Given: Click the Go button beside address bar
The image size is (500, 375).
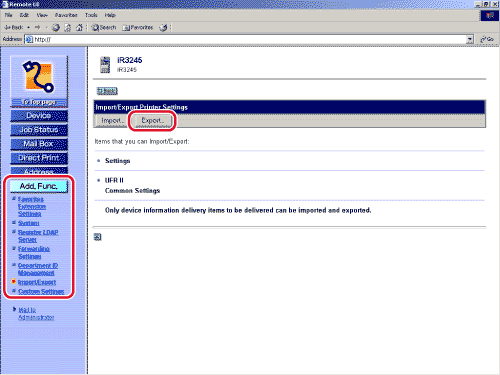Looking at the screenshot, I should point(487,39).
